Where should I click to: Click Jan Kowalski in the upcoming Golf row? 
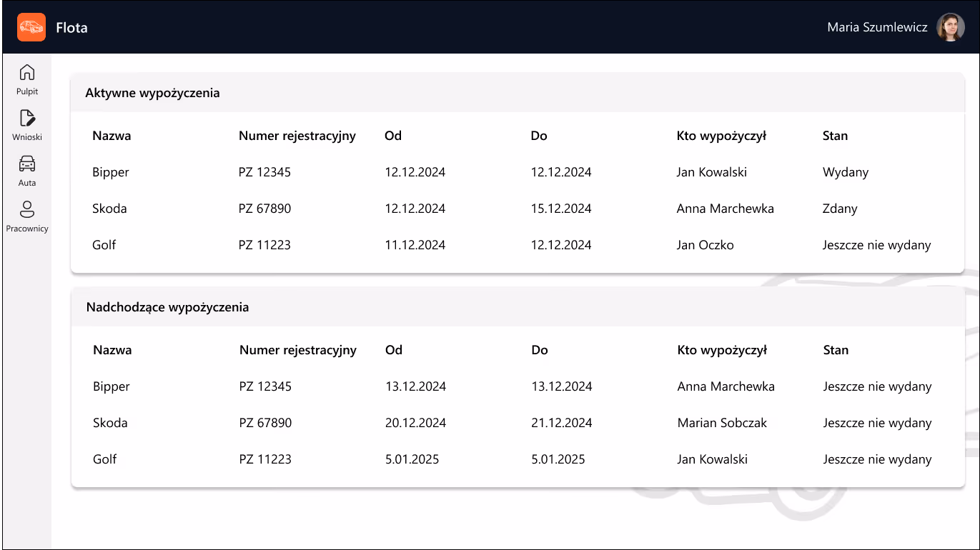click(x=713, y=459)
